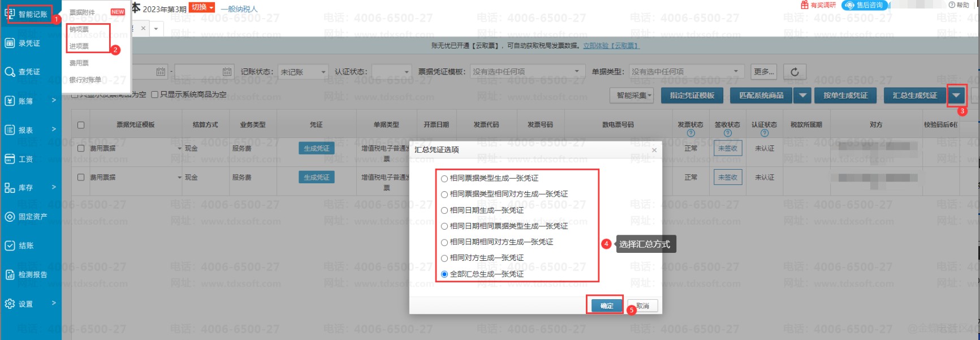The height and width of the screenshot is (340, 980).
Task: Choose 进项票 from the menu
Action: click(79, 46)
